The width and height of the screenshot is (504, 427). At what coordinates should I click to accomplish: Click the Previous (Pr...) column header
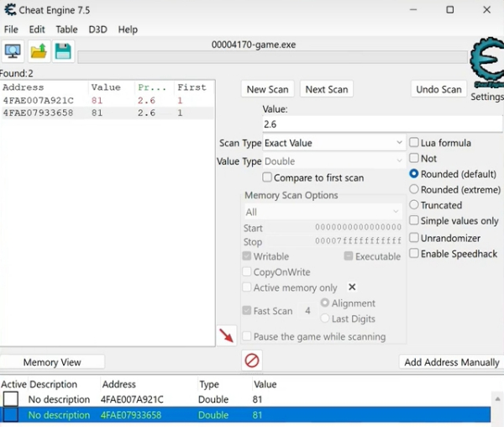pyautogui.click(x=155, y=87)
